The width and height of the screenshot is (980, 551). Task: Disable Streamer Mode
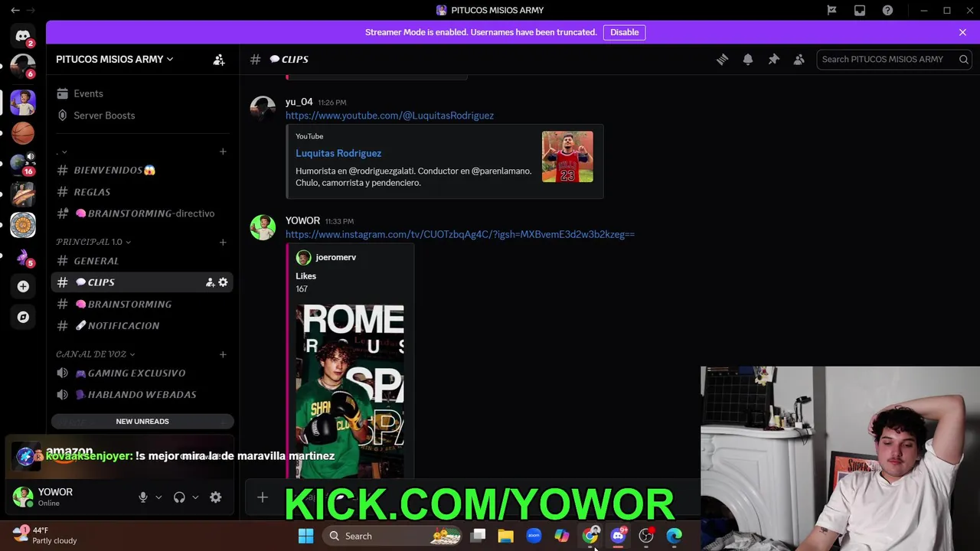624,32
